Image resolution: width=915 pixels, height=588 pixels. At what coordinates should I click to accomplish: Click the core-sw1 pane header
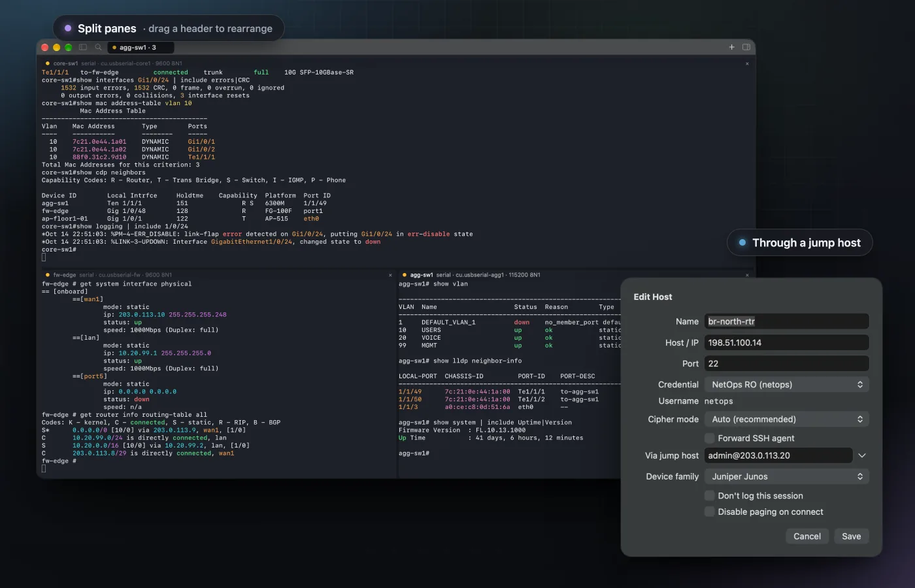click(x=395, y=63)
